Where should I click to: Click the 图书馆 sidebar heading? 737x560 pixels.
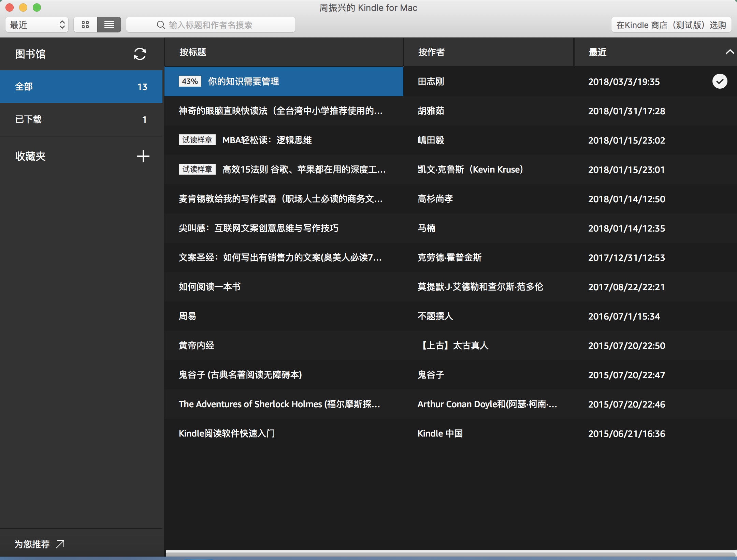tap(30, 54)
